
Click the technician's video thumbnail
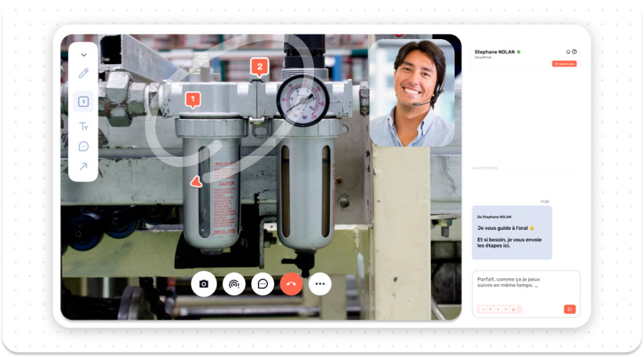click(412, 93)
